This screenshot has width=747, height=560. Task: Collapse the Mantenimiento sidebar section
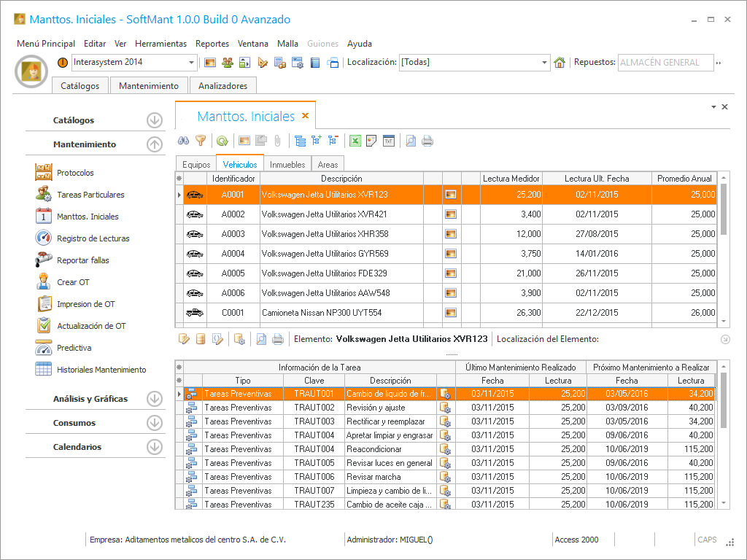[154, 144]
